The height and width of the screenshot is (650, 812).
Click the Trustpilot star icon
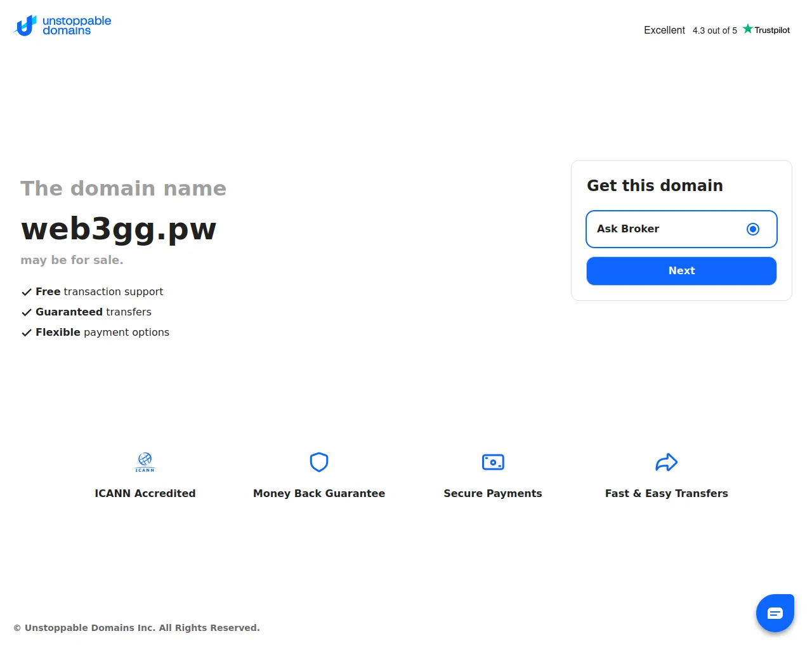748,29
